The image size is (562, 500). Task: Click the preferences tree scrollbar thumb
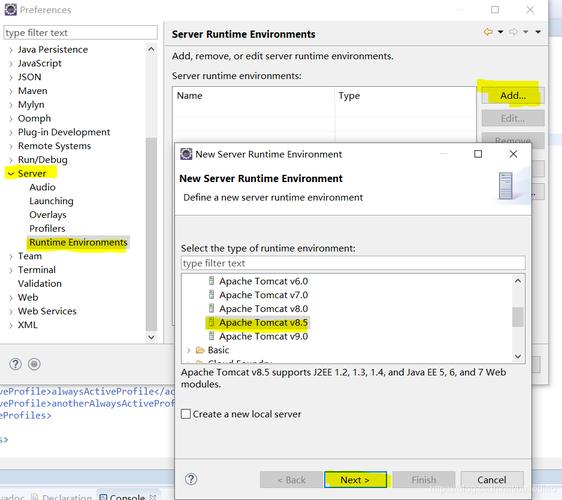click(x=151, y=233)
